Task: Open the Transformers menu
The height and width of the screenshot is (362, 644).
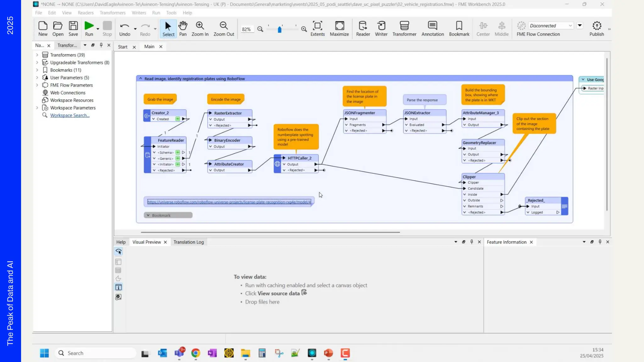Action: click(x=112, y=13)
